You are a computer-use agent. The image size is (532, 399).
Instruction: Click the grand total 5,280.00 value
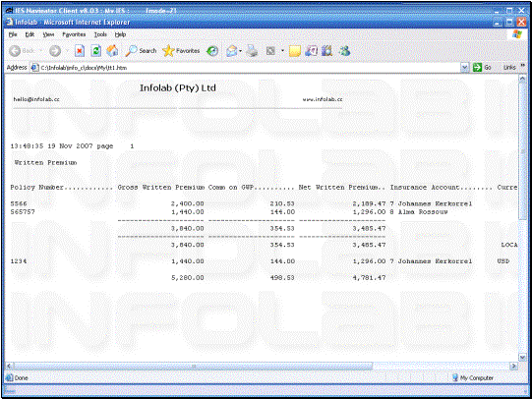click(188, 278)
